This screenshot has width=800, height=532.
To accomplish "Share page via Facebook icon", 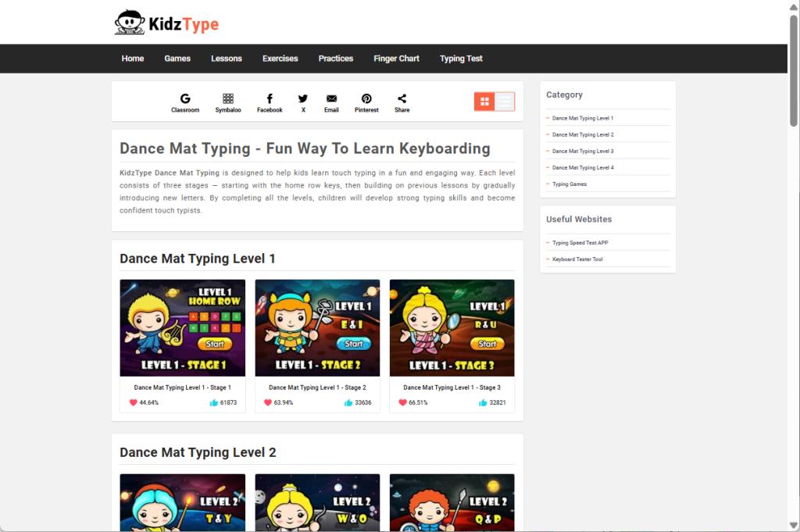I will pos(270,99).
